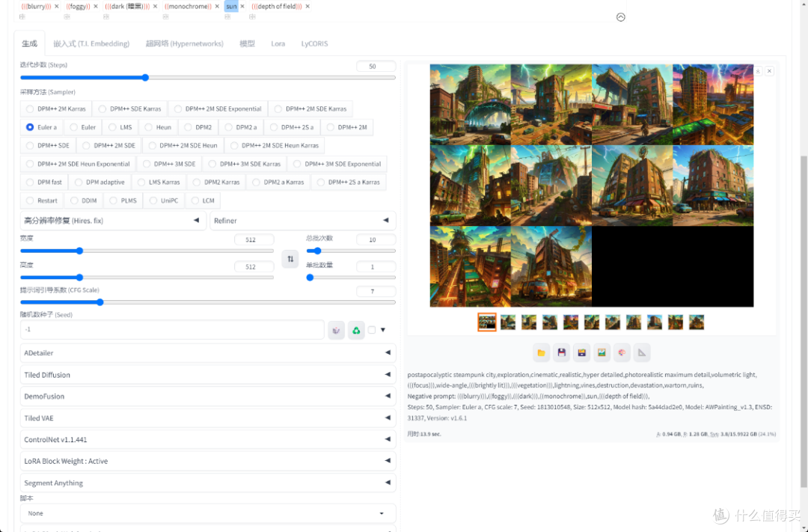Screen dimensions: 808x532
Task: Expand the ADetailer panel
Action: point(208,353)
